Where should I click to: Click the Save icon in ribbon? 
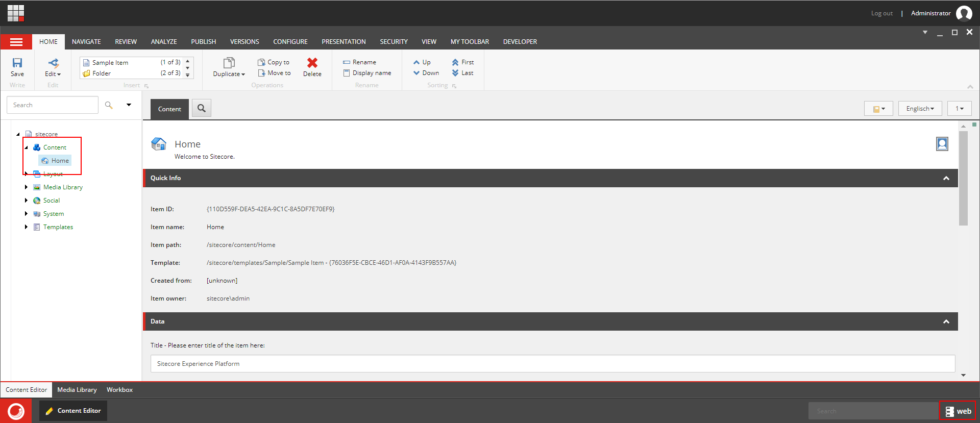tap(17, 63)
